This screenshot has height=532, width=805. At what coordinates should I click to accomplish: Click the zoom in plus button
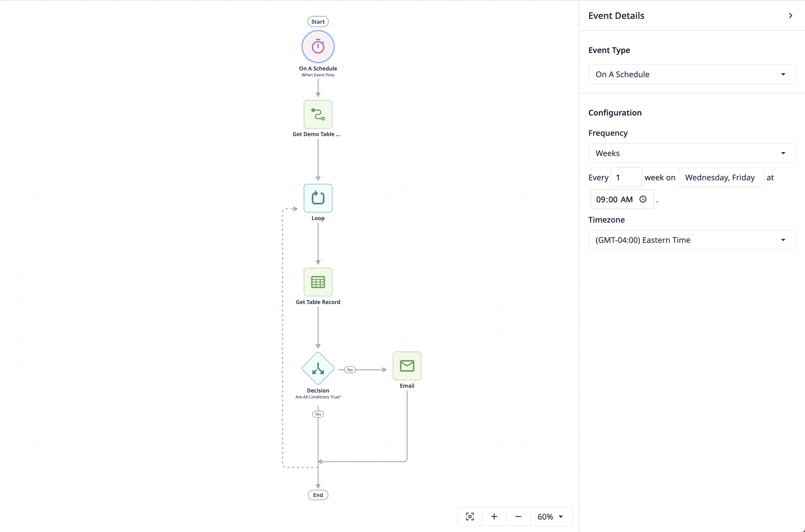(494, 517)
